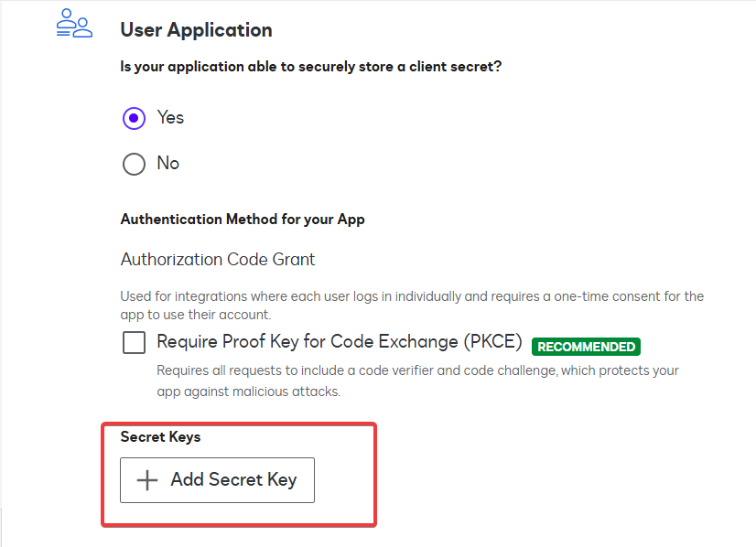Click the plus icon in Add Secret Key
The height and width of the screenshot is (547, 756).
tap(147, 480)
